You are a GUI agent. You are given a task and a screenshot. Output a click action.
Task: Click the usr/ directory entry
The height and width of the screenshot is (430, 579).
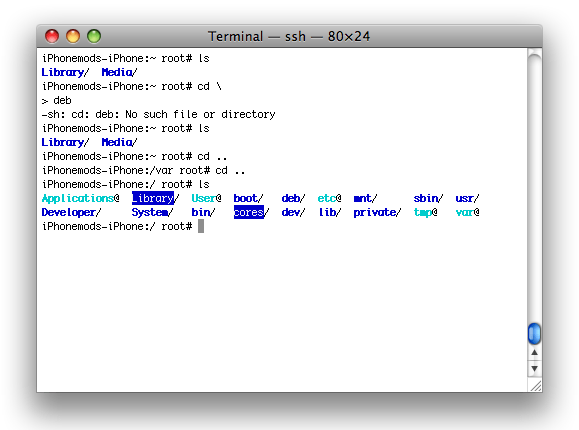467,198
